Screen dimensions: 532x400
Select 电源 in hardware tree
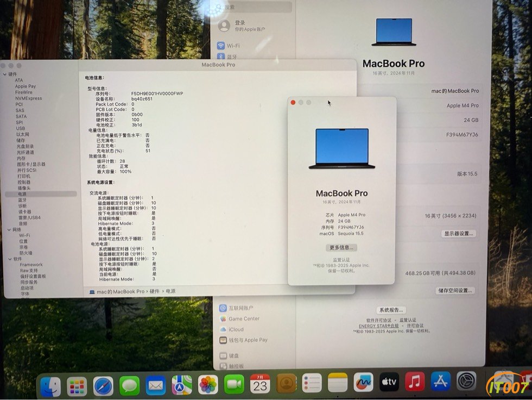(x=22, y=194)
